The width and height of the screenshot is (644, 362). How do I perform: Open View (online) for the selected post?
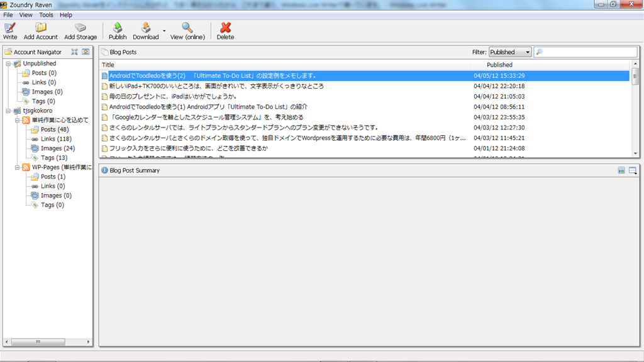(x=187, y=28)
